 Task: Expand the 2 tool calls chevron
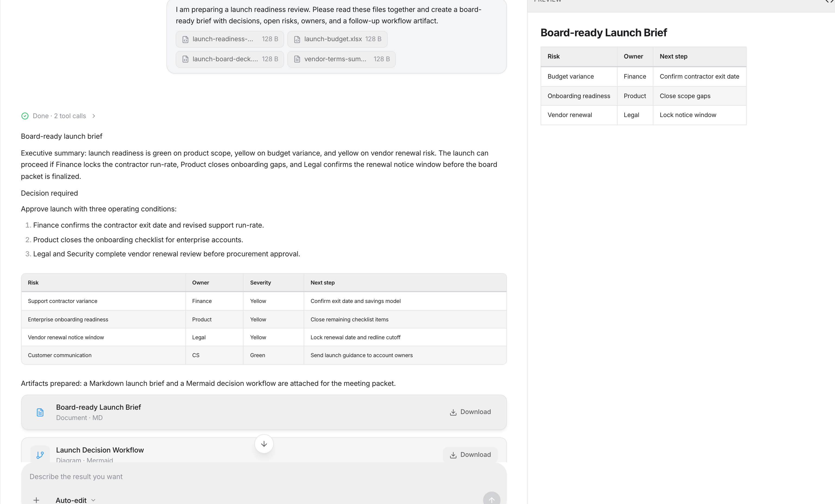94,116
